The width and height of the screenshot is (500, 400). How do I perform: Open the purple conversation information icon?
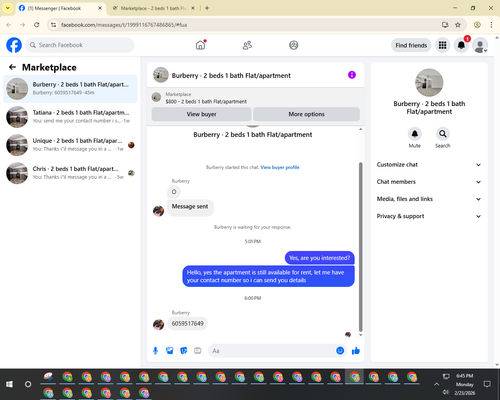pos(352,75)
